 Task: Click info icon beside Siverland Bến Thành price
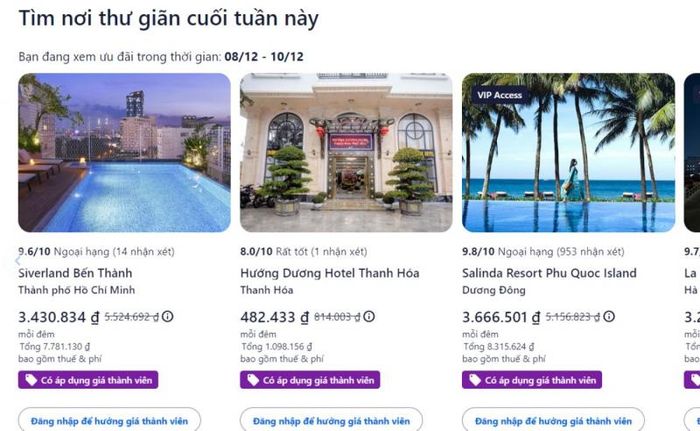(167, 317)
